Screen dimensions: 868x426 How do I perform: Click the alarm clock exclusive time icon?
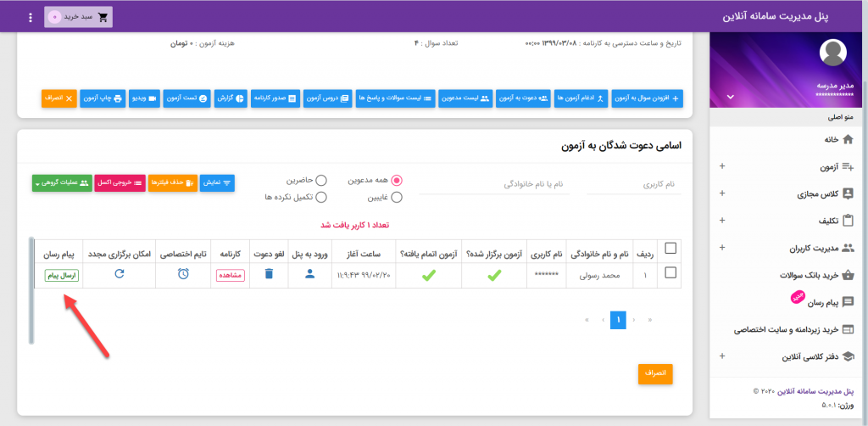point(183,274)
